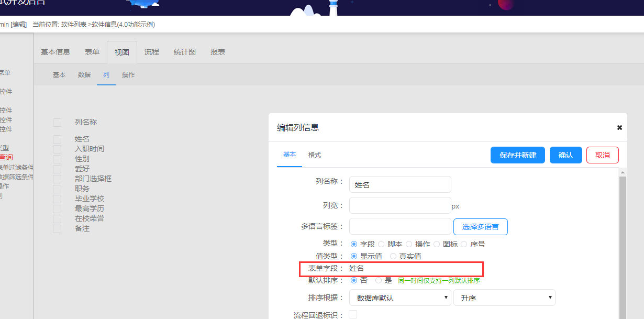Tick the checkbox for 职务 row
Screen dimensions: 644x319
click(x=57, y=189)
